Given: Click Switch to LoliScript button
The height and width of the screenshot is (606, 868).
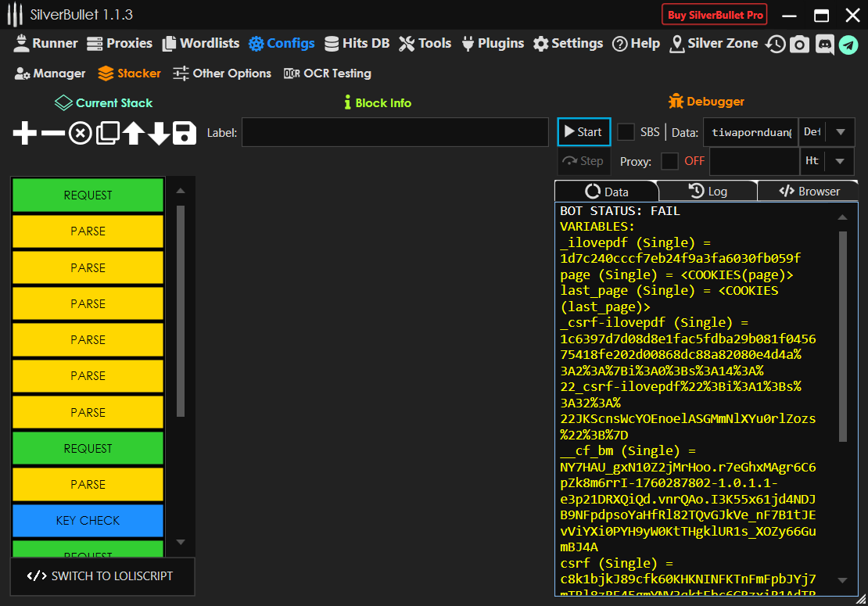Looking at the screenshot, I should 102,576.
